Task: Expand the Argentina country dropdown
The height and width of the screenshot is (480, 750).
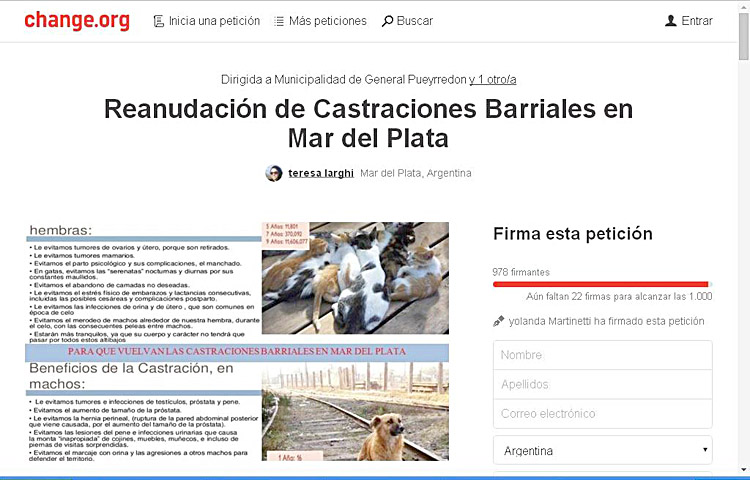Action: [x=602, y=451]
